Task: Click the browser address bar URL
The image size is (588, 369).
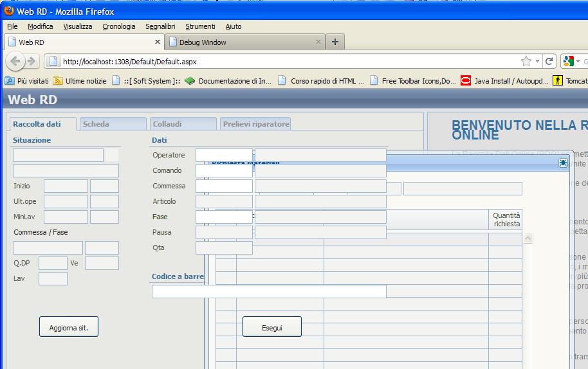Action: (130, 62)
